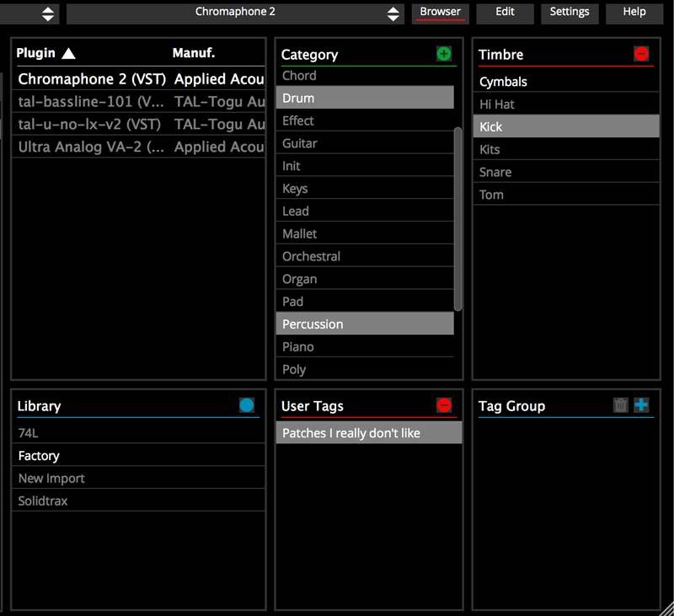Delete tag group with the trash icon
The image size is (674, 616).
(x=620, y=405)
